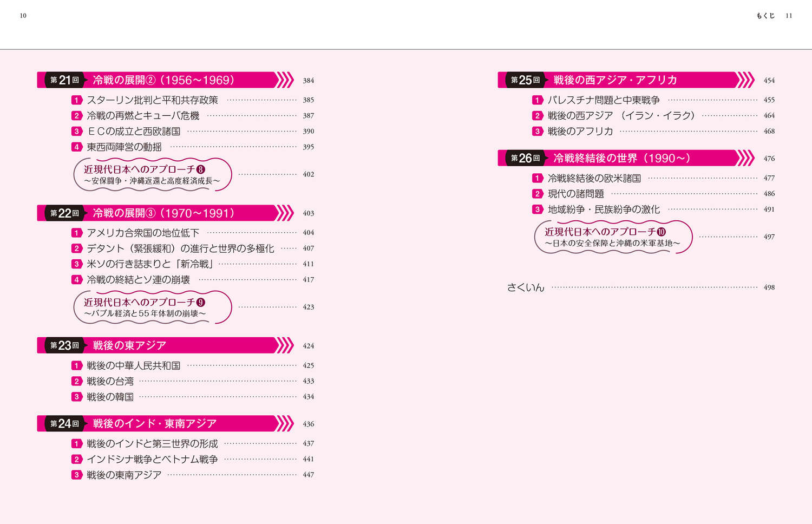This screenshot has height=524, width=812.
Task: Select entry 戦後の西アジア（イラン・イラク）
Action: coord(621,116)
